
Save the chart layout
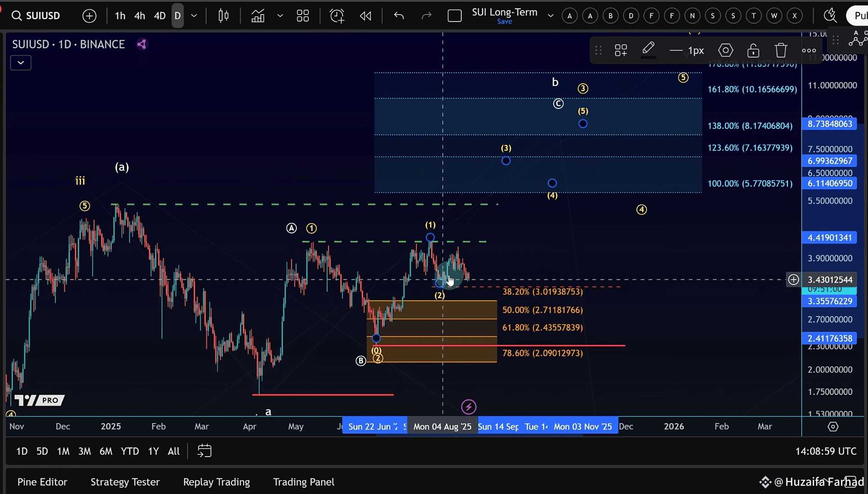pos(505,21)
